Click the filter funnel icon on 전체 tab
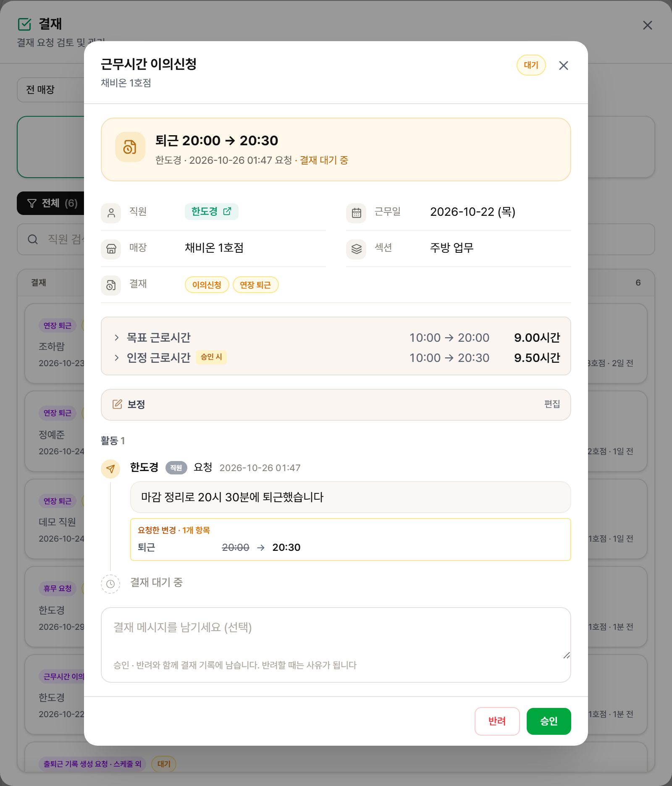This screenshot has height=786, width=672. coord(32,203)
